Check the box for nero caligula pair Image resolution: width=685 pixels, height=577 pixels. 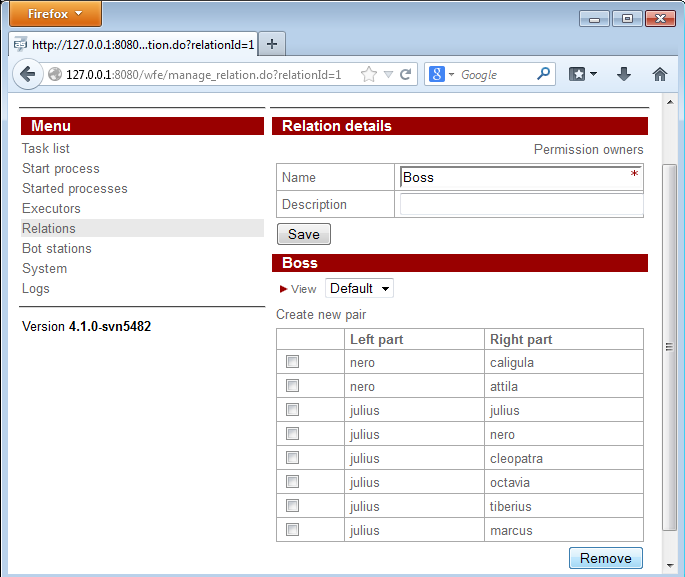click(x=293, y=362)
